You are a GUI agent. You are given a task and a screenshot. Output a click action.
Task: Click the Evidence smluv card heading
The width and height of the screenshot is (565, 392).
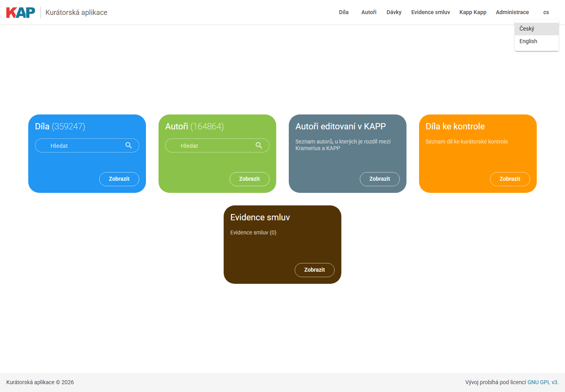(x=260, y=217)
